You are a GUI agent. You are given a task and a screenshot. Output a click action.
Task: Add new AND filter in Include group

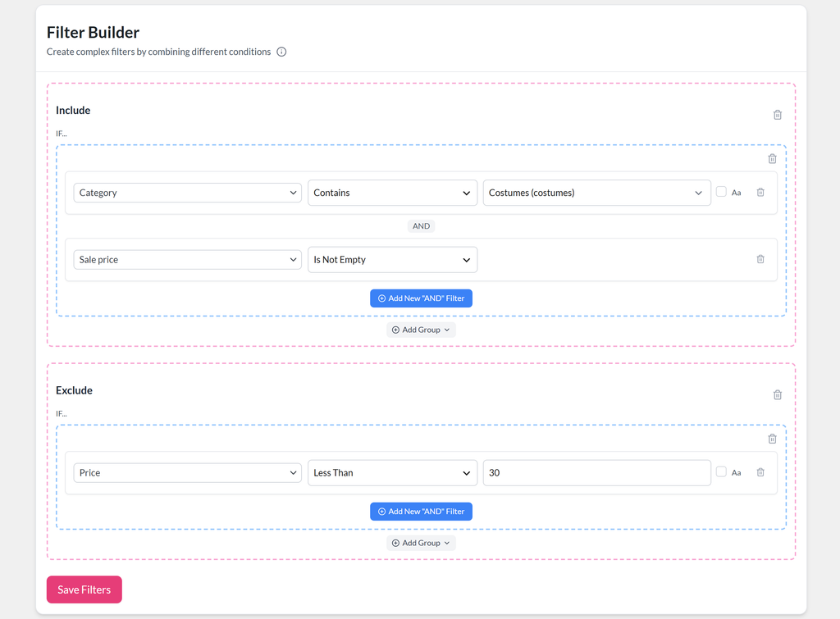tap(421, 298)
